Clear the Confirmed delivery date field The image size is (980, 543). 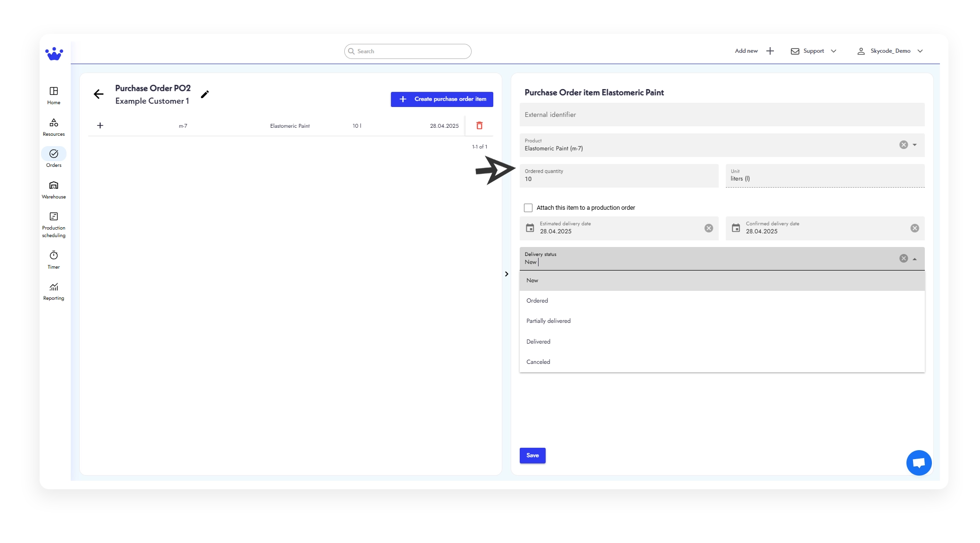point(914,228)
